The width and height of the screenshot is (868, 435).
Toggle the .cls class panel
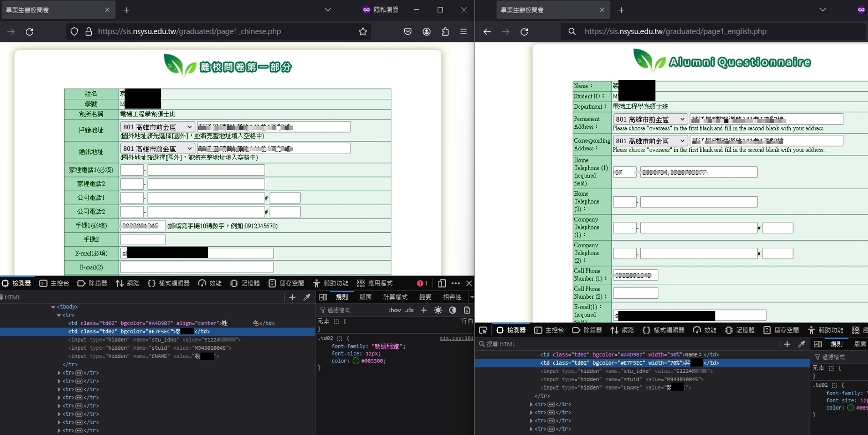(409, 310)
